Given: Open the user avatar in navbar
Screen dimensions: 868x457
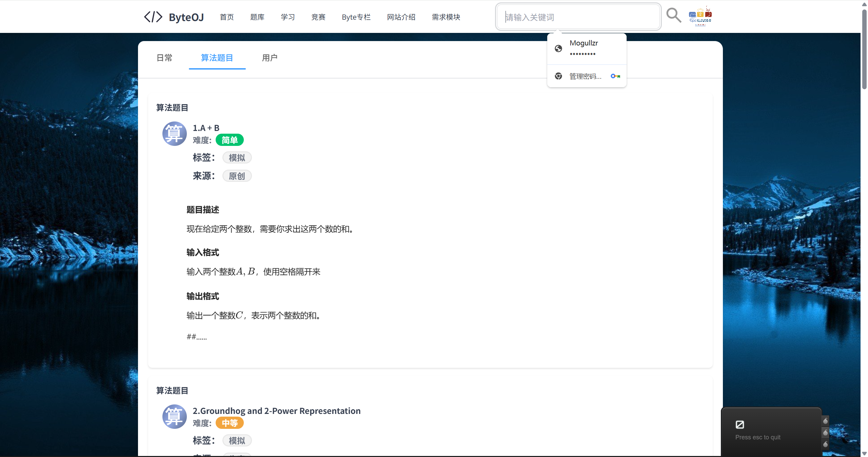Looking at the screenshot, I should (x=700, y=16).
